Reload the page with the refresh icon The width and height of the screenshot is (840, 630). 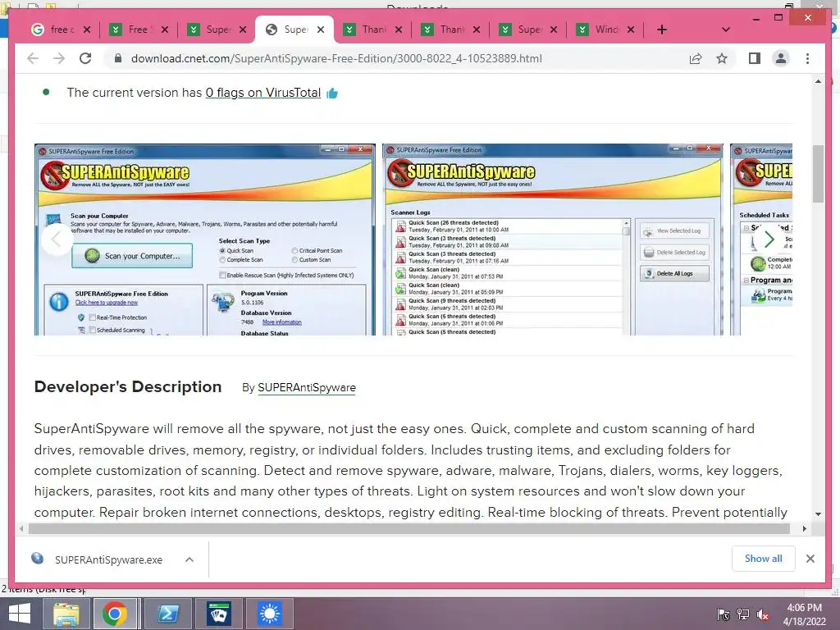pos(85,58)
